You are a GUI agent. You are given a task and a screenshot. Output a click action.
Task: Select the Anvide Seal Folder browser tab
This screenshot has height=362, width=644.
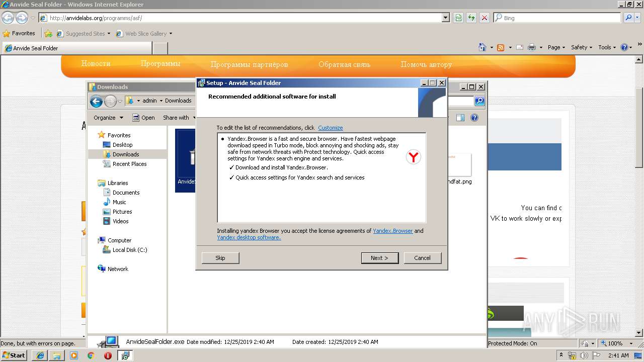tap(77, 48)
